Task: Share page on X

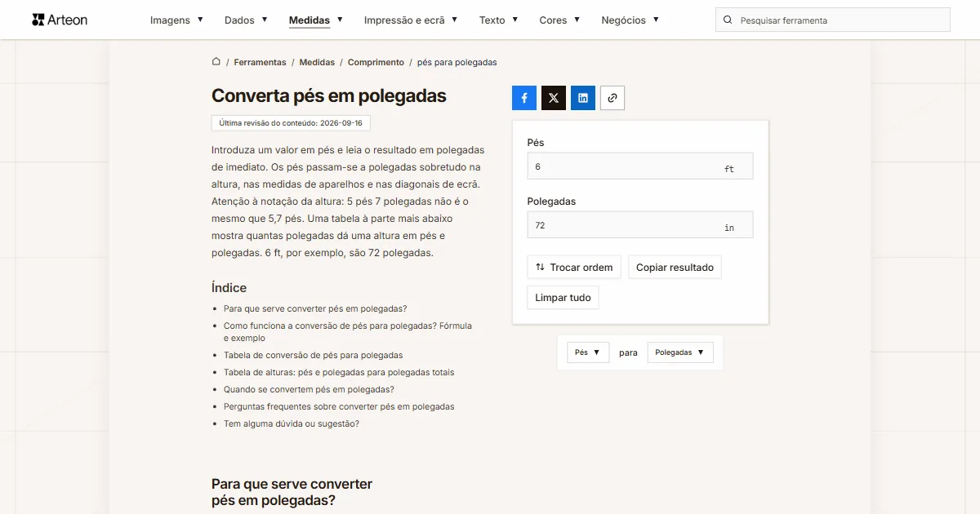Action: click(554, 98)
